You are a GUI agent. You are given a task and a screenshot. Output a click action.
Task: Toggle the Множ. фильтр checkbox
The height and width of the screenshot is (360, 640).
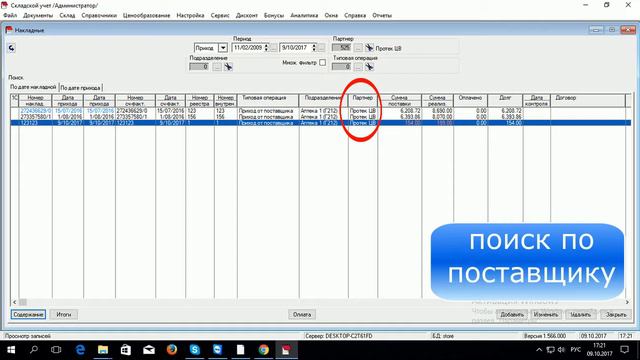coord(322,62)
